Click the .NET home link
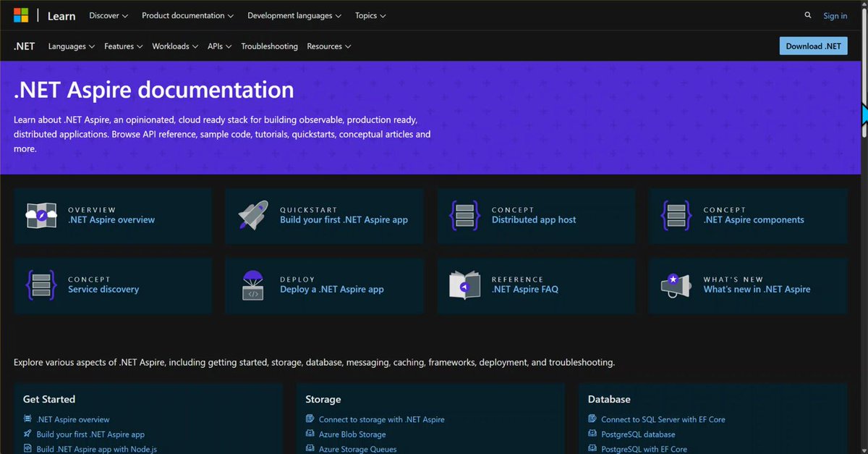Viewport: 868px width, 454px height. [24, 46]
